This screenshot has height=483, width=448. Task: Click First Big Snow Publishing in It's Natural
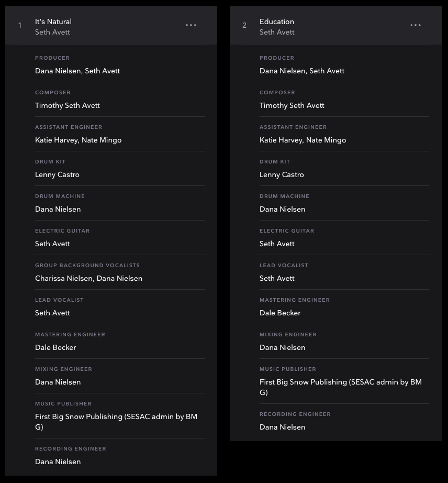coord(116,422)
